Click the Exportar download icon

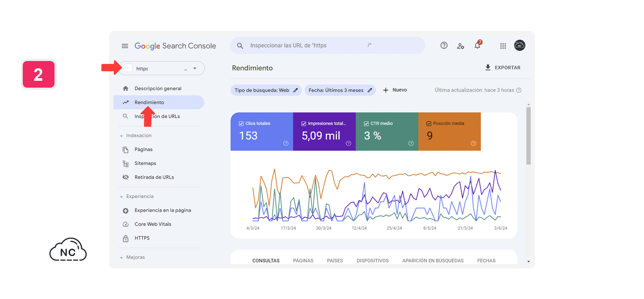(488, 67)
